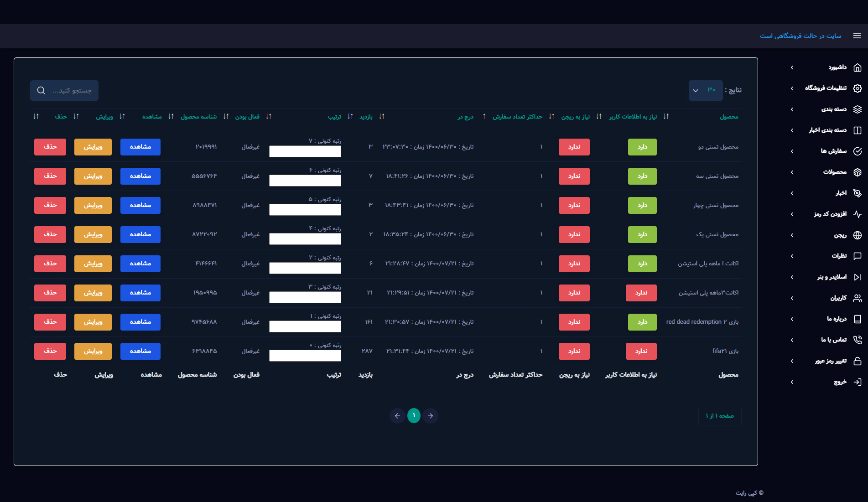Click the search magnifier icon
Viewport: 868px width, 502px height.
(x=41, y=91)
